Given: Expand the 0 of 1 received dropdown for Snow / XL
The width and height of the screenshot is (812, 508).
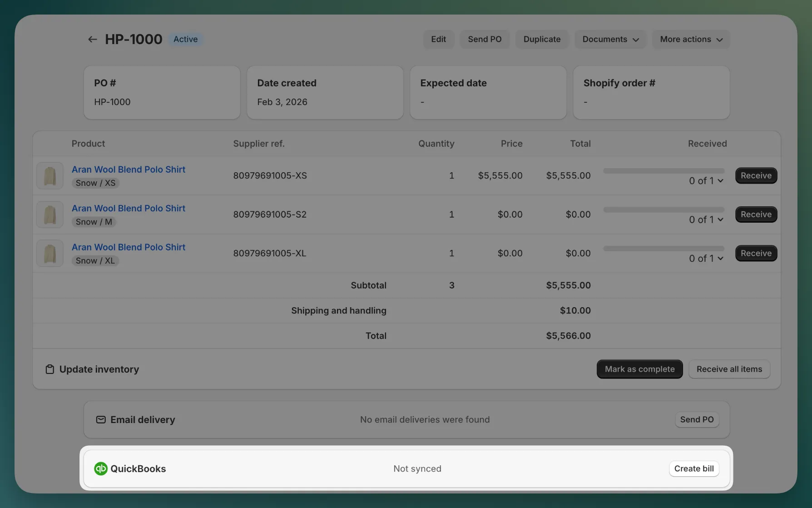Looking at the screenshot, I should (x=706, y=259).
